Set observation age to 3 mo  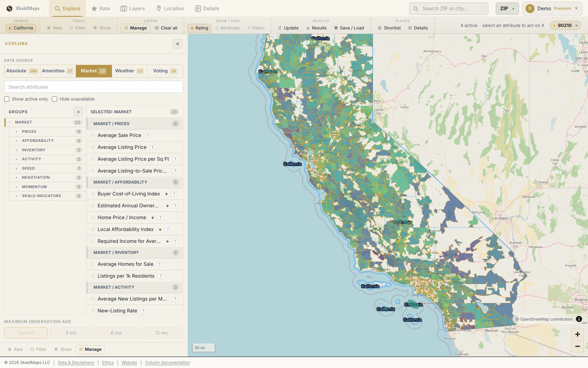pyautogui.click(x=71, y=333)
